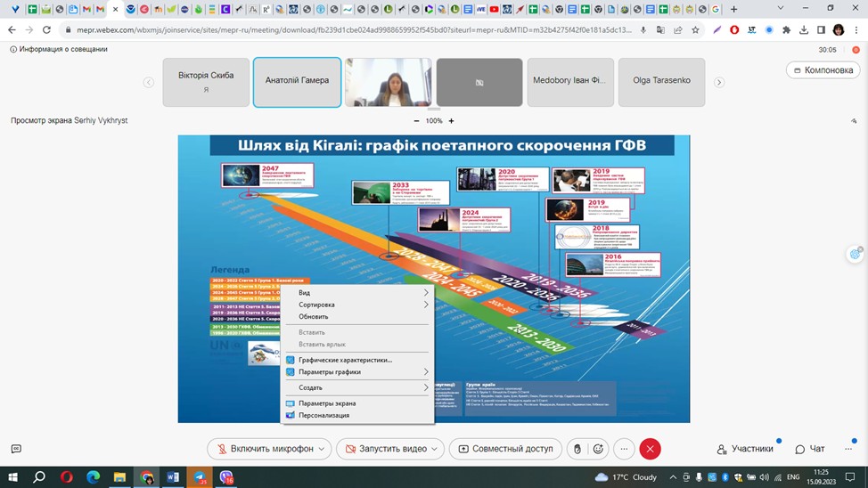Increase shared screen zoom with plus
Viewport: 868px width, 488px height.
tap(451, 120)
